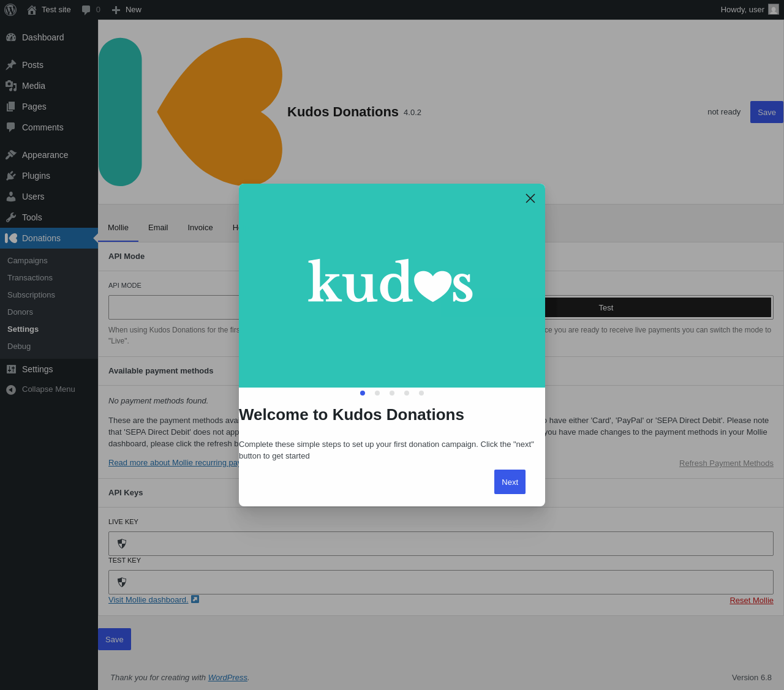Click the shield icon in Live Key field
Viewport: 784px width, 690px height.
point(122,544)
